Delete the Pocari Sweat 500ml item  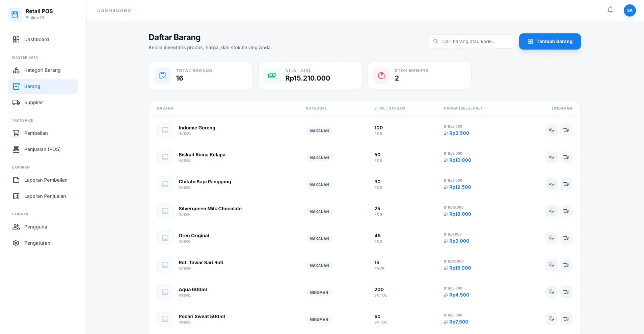click(566, 319)
